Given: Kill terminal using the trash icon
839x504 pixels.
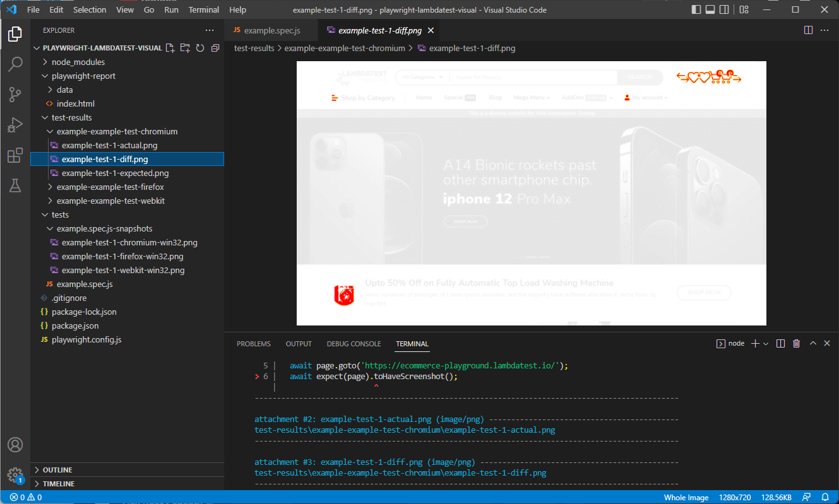Looking at the screenshot, I should 797,344.
